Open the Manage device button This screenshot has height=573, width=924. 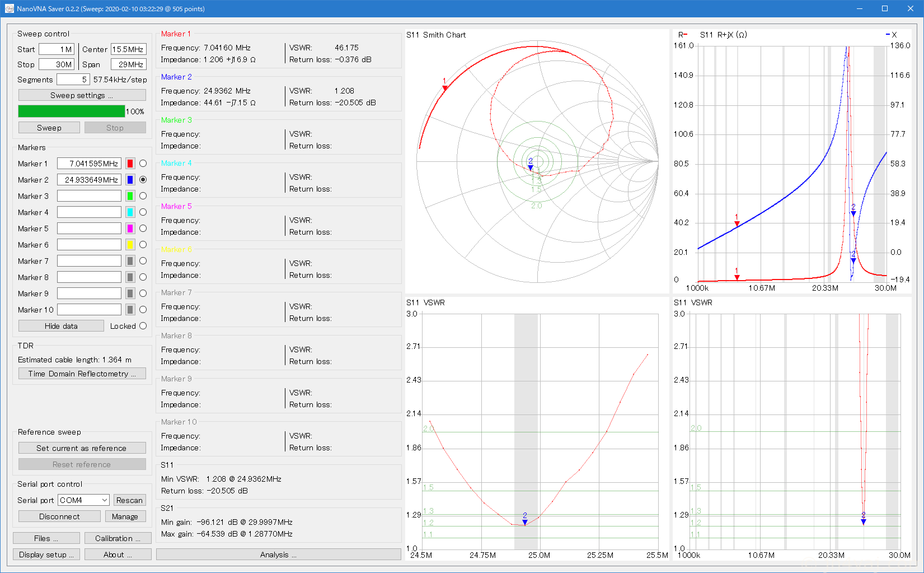[125, 516]
